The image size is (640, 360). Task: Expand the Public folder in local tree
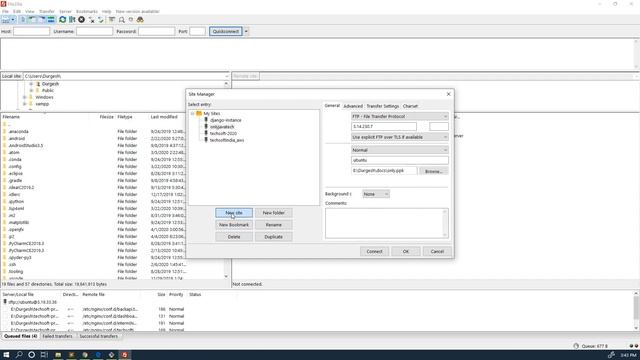click(31, 91)
